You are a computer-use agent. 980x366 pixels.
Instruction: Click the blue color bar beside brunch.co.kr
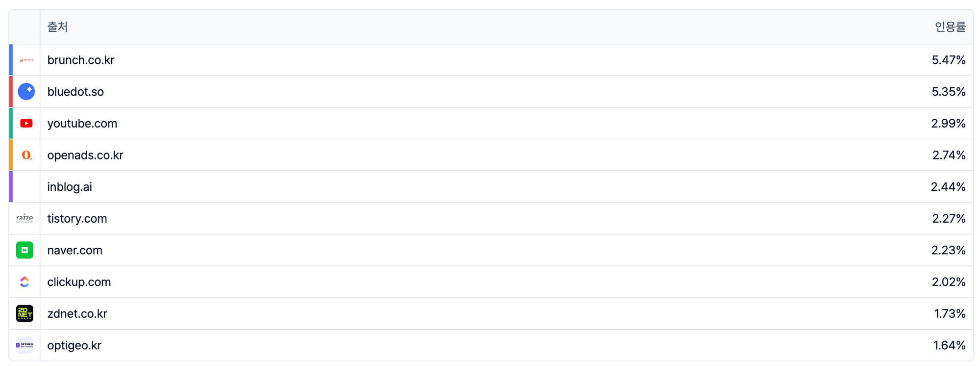pos(11,60)
